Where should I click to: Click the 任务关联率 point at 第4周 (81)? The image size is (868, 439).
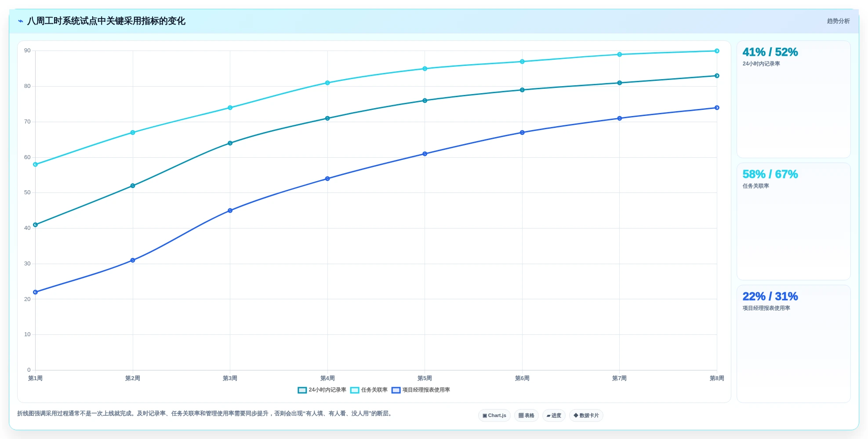pos(327,83)
